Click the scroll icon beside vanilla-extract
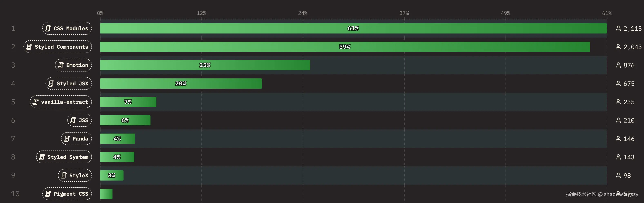 coord(36,102)
